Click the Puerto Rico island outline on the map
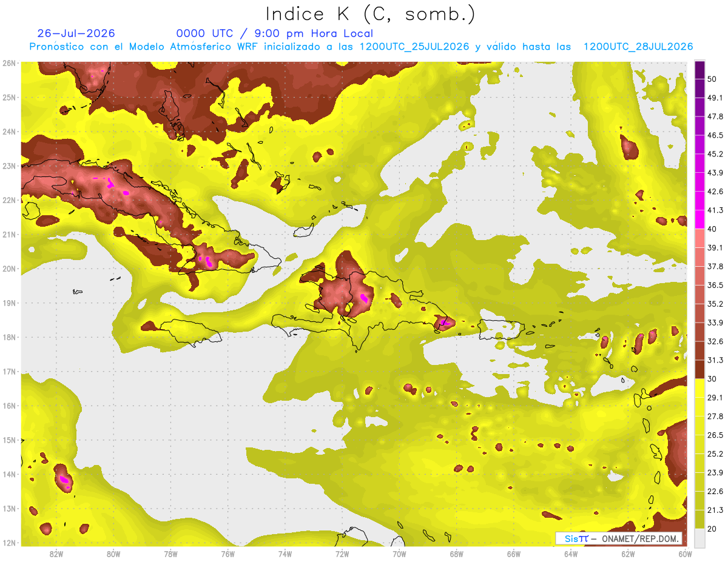 (500, 330)
